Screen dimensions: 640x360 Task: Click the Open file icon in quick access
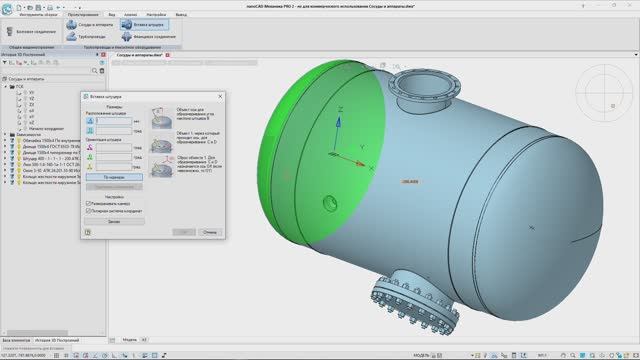(30, 7)
